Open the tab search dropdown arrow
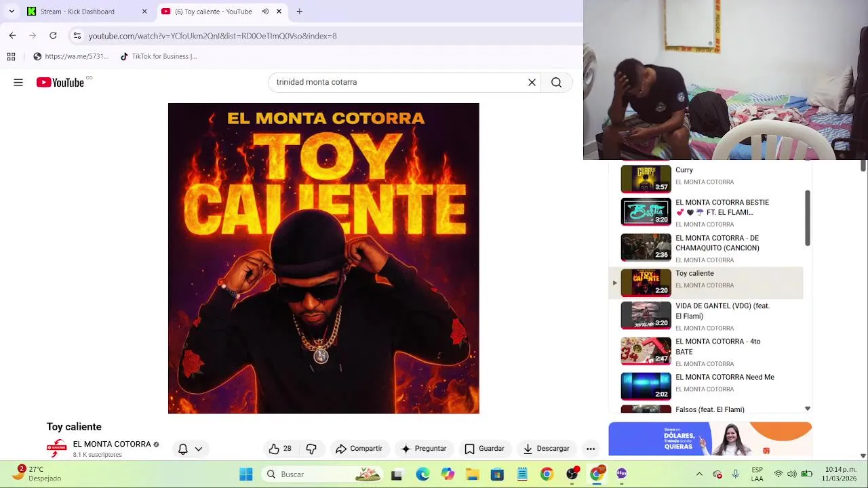Image resolution: width=868 pixels, height=488 pixels. point(12,12)
